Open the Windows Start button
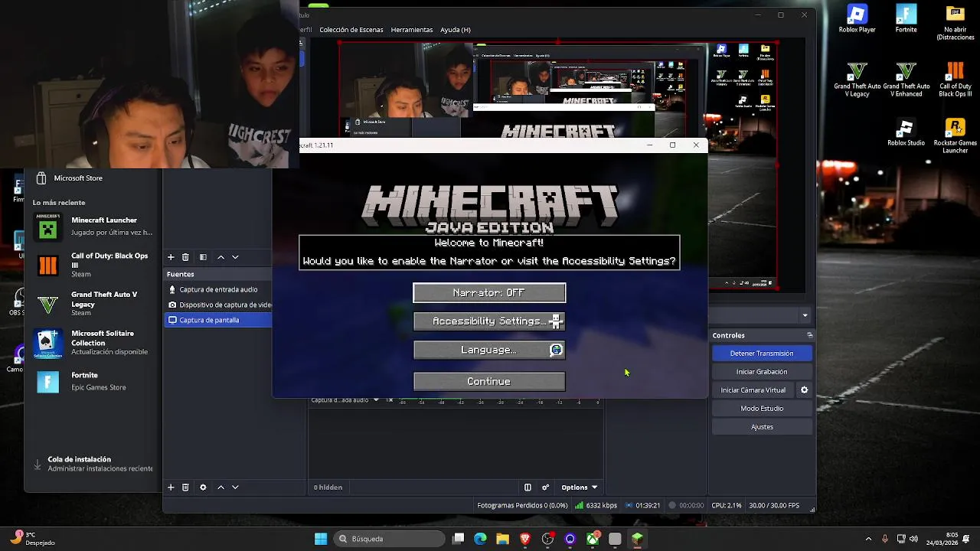Viewport: 980px width, 551px height. [x=321, y=539]
